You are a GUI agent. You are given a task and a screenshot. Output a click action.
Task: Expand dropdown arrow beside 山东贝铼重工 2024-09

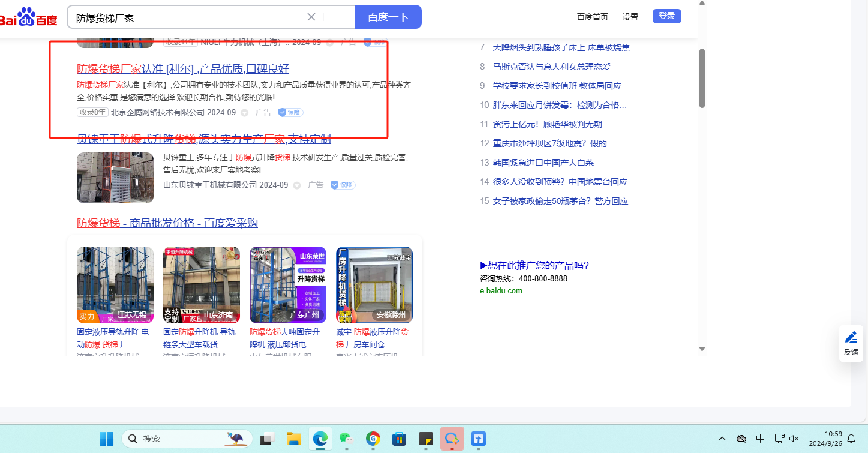296,185
